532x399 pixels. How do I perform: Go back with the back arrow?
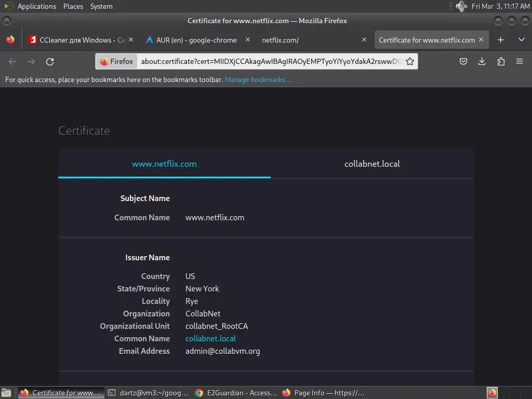[12, 61]
